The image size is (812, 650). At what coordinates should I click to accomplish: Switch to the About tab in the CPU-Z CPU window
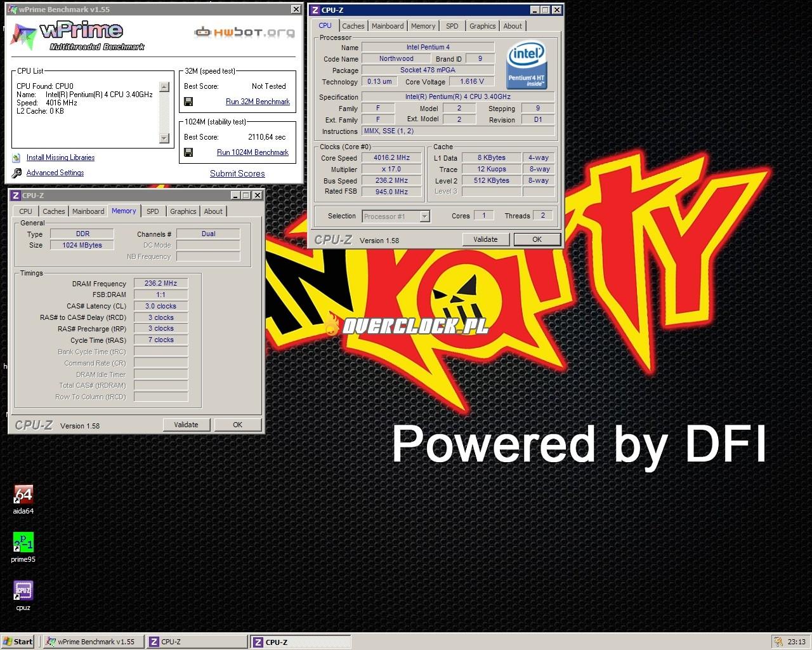[513, 26]
